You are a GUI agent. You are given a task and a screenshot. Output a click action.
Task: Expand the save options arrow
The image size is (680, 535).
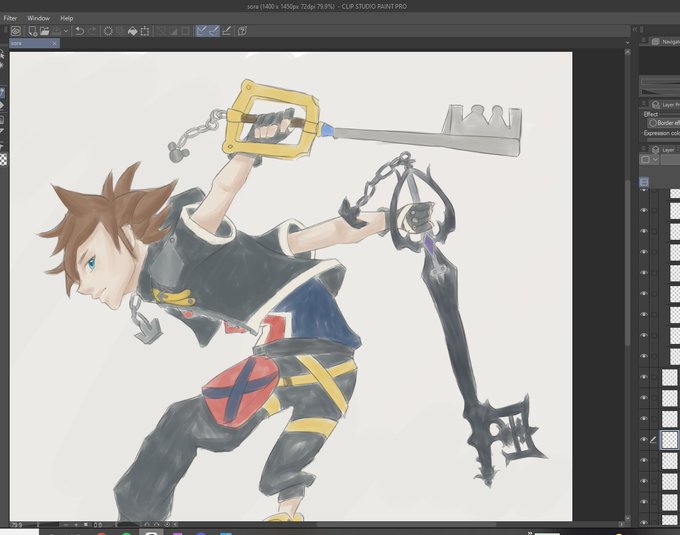(66, 31)
